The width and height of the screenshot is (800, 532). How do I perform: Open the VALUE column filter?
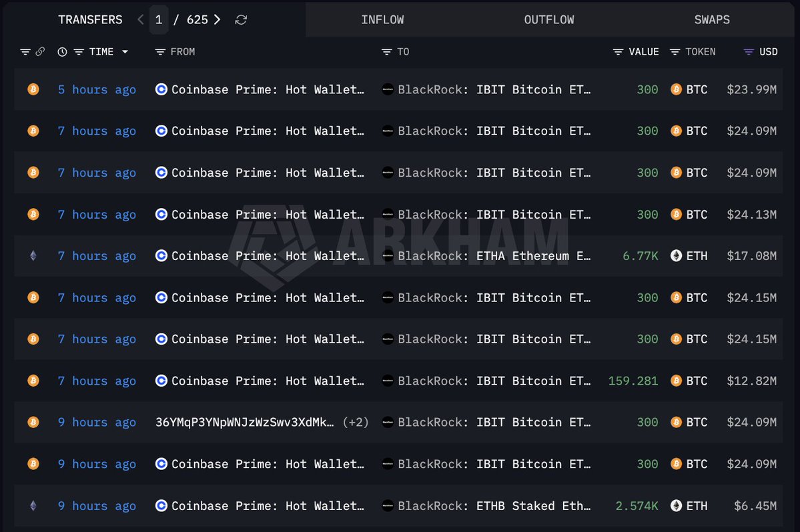618,52
